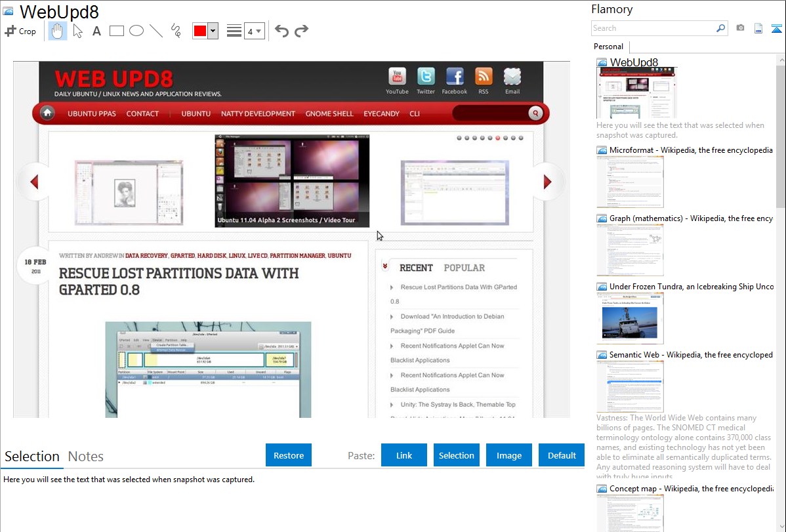Activate the hand pan tool
Image resolution: width=786 pixels, height=532 pixels.
tap(58, 31)
